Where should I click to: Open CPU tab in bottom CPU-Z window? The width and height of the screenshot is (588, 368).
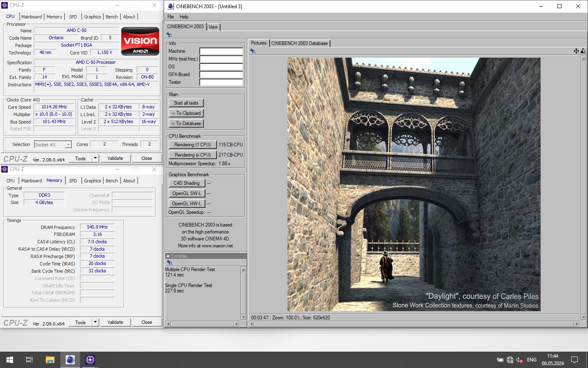[x=11, y=181]
